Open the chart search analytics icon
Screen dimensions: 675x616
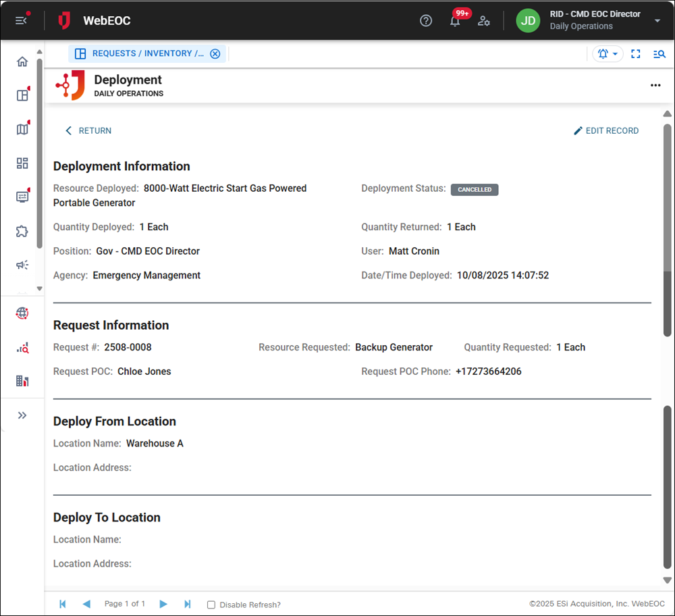22,348
